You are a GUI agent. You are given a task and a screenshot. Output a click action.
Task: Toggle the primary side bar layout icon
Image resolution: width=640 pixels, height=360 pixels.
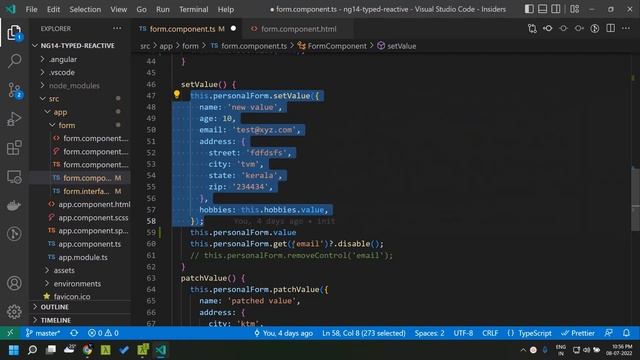[x=529, y=9]
